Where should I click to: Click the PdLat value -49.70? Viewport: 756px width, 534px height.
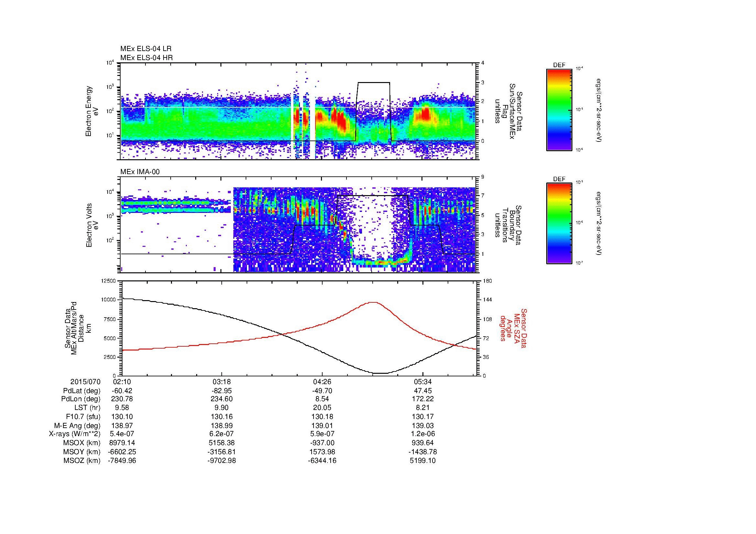coord(322,391)
